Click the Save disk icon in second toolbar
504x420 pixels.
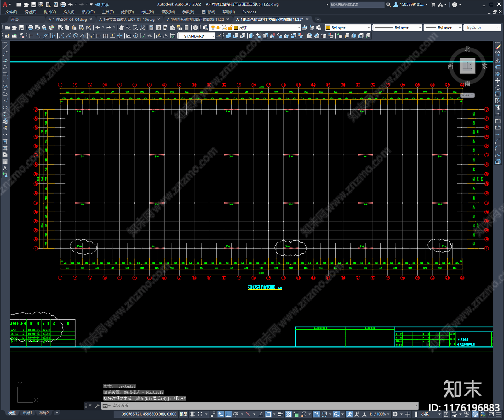[21, 28]
